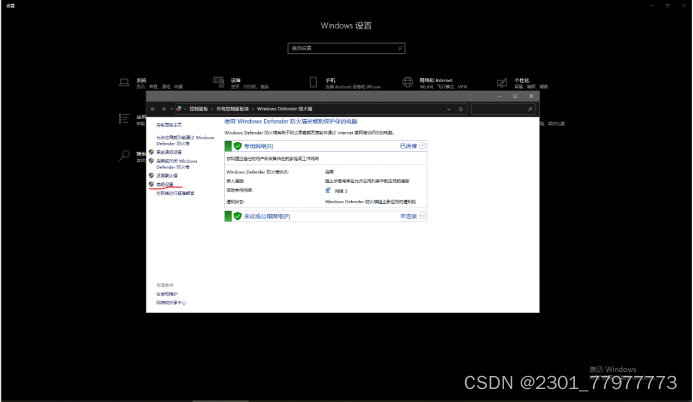Close the firewall Control Panel window
Screen dimensions: 693x402
pyautogui.click(x=531, y=96)
